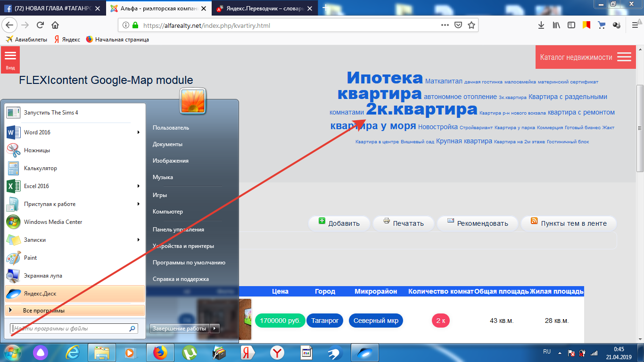Viewport: 644px width, 362px height.
Task: Open Internet Explorer from the taskbar
Action: [73, 353]
